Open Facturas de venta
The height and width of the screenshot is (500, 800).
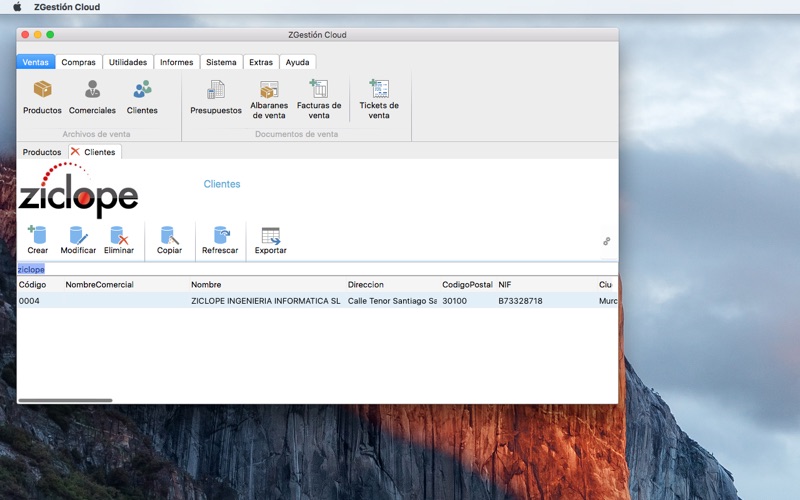(319, 99)
